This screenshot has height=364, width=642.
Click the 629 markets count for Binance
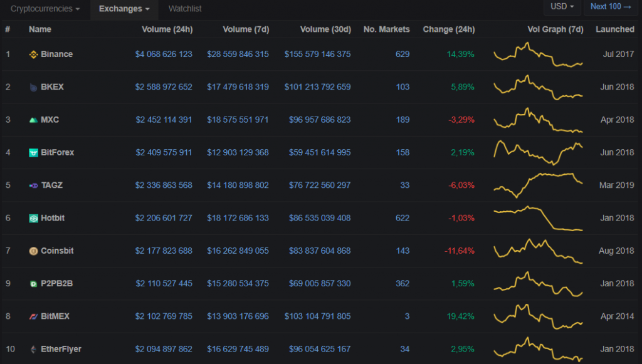click(403, 54)
